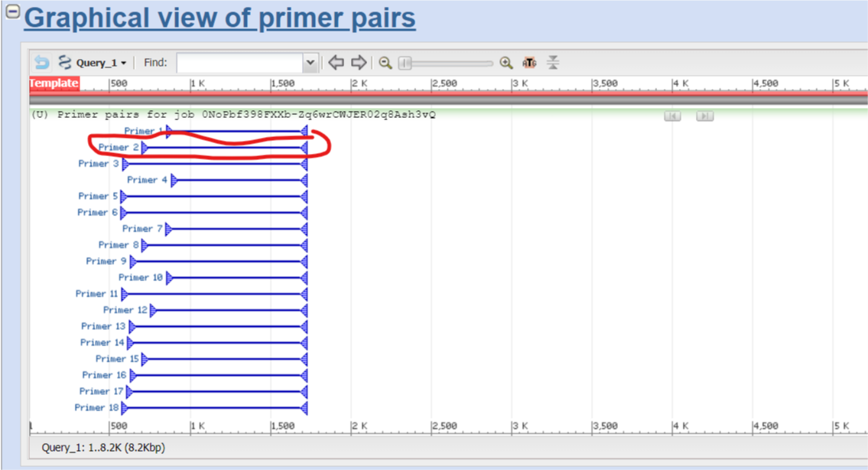
Task: Expand the Find box dropdown arrow
Action: click(x=310, y=63)
